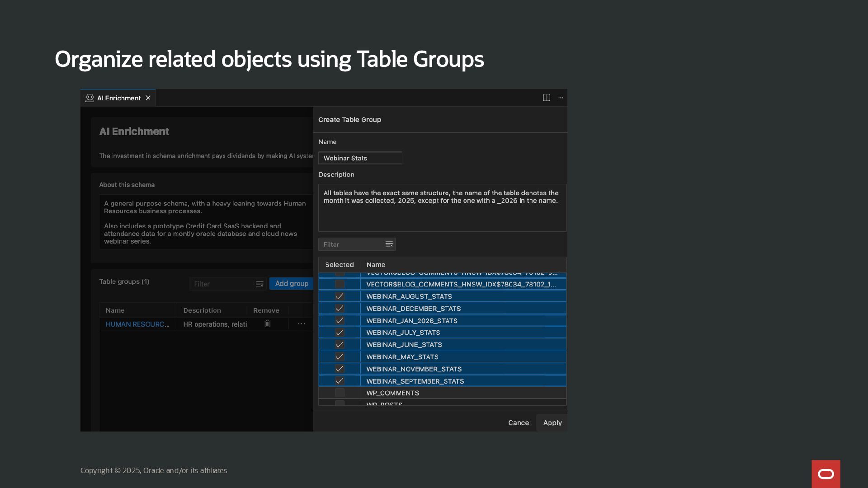Close the AI Enrichment tab
The width and height of the screenshot is (868, 488).
(x=148, y=98)
